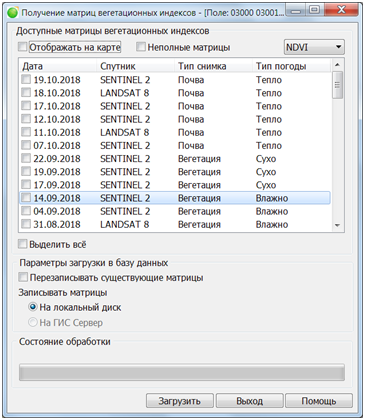Close the dialog with the red X
This screenshot has height=420, width=365.
[341, 11]
